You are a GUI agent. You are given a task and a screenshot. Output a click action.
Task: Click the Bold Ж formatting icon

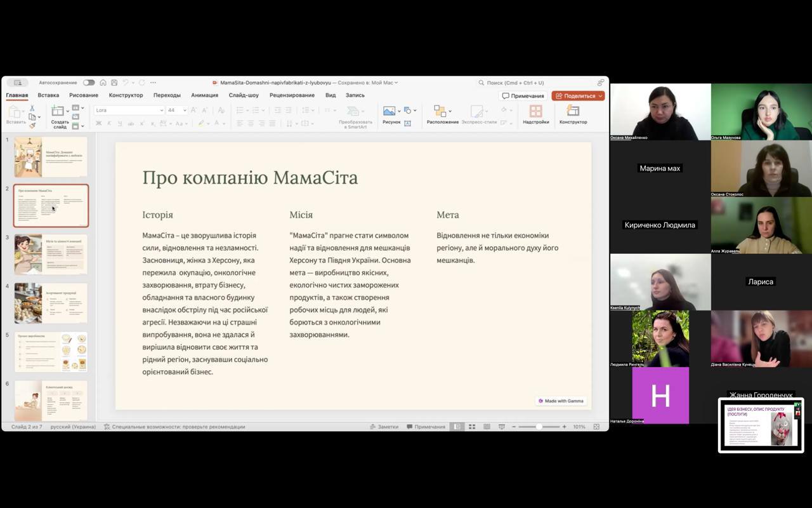pyautogui.click(x=98, y=123)
